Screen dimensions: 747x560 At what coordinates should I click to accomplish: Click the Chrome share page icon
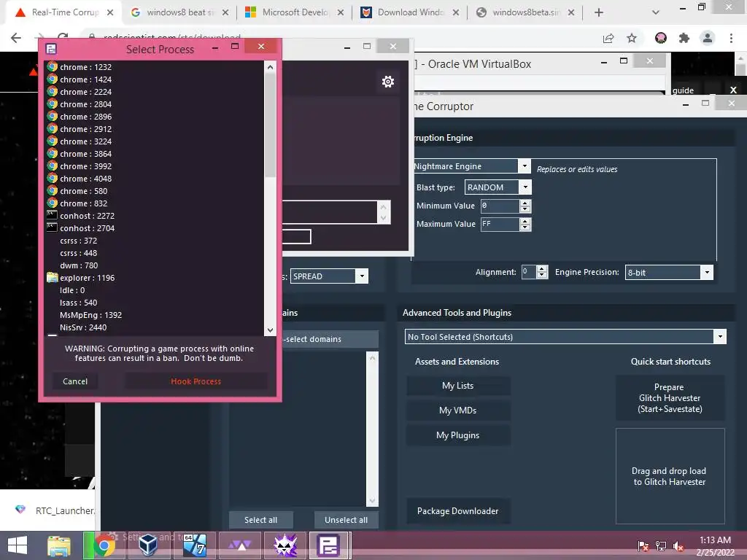click(x=608, y=38)
